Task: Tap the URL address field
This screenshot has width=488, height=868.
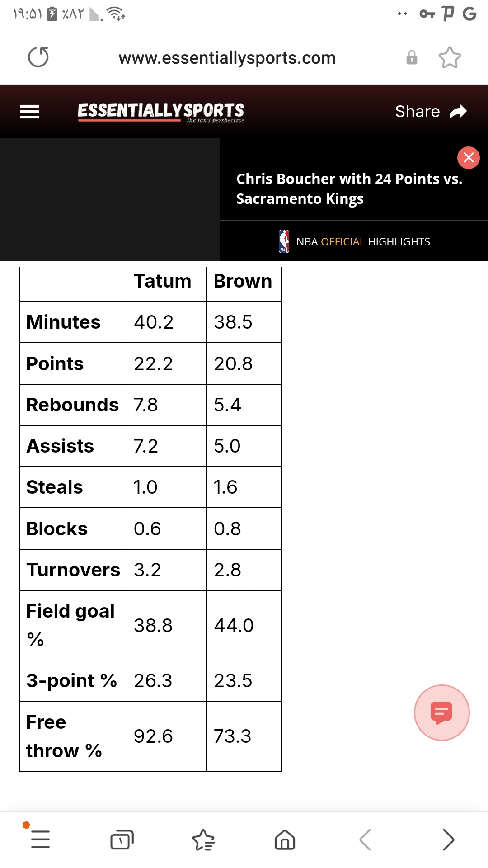Action: click(227, 58)
